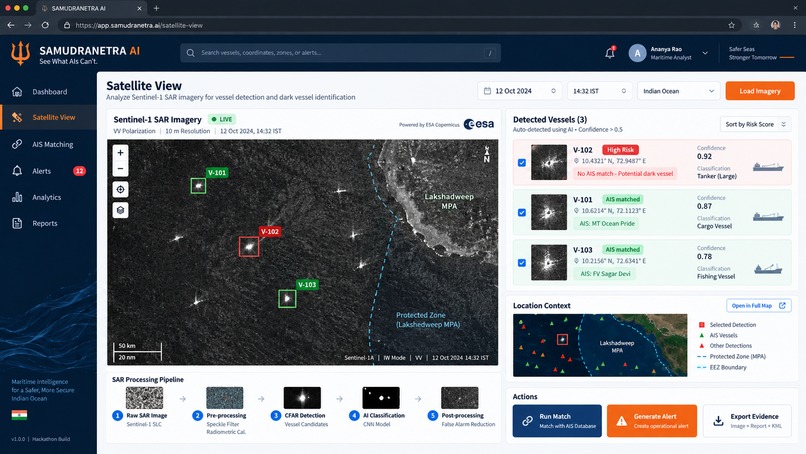Focus the vessel search field
Screen dimensions: 806x454
(x=340, y=53)
